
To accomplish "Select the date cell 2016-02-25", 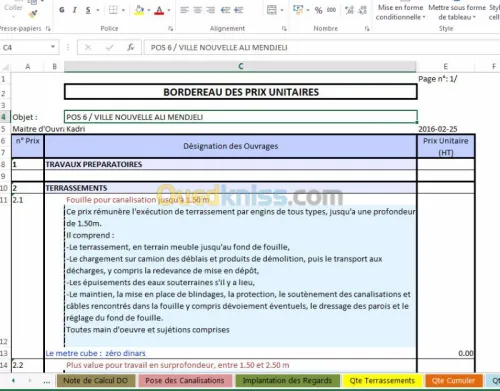I will (446, 129).
